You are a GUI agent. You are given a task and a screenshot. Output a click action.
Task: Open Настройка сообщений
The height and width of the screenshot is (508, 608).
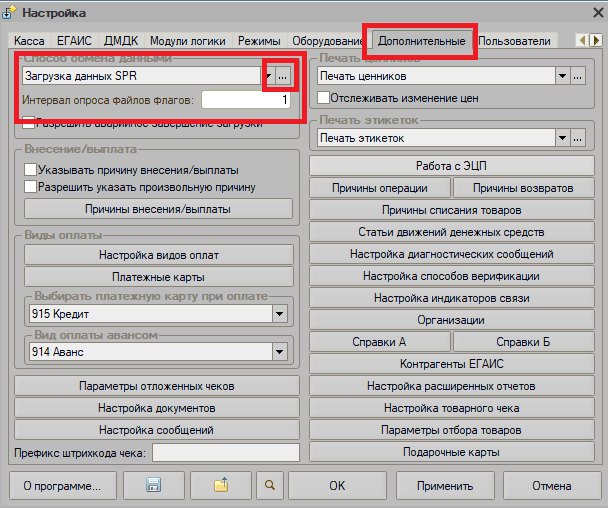[x=157, y=430]
